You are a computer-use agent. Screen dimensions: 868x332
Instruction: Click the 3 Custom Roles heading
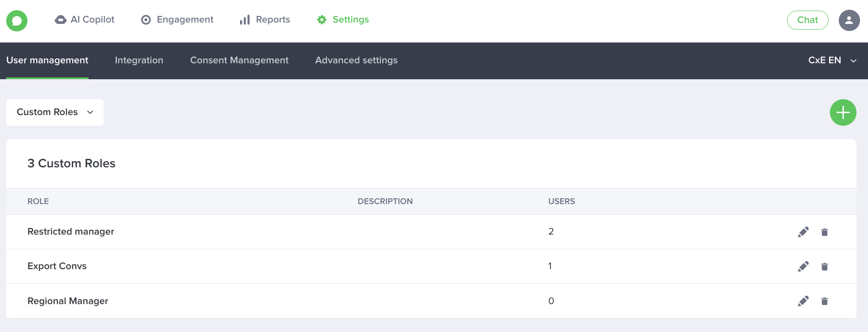click(71, 163)
